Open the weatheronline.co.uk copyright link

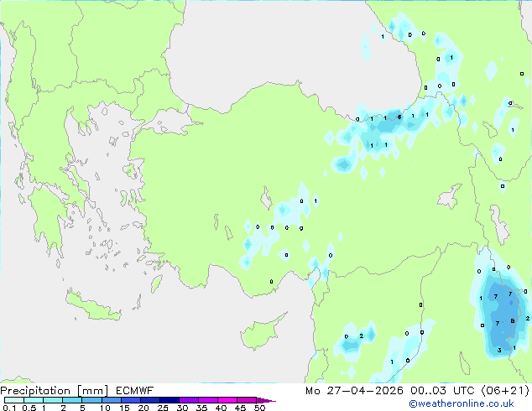461,403
